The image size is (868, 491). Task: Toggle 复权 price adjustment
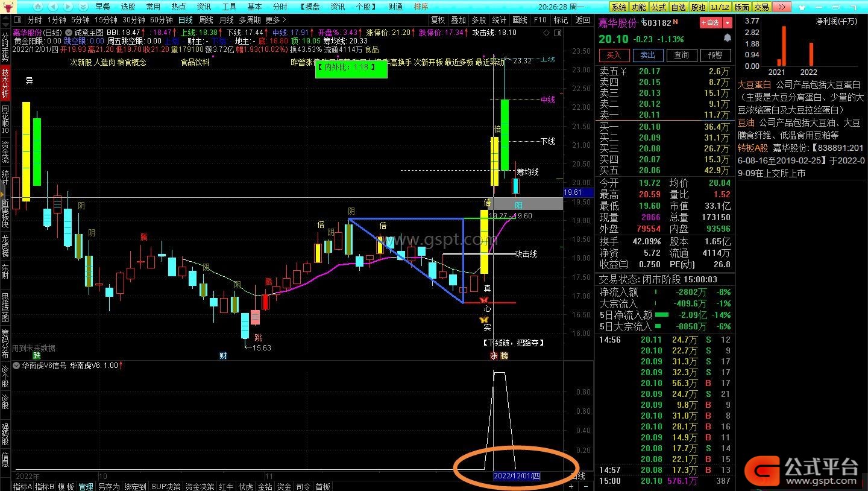coord(438,20)
